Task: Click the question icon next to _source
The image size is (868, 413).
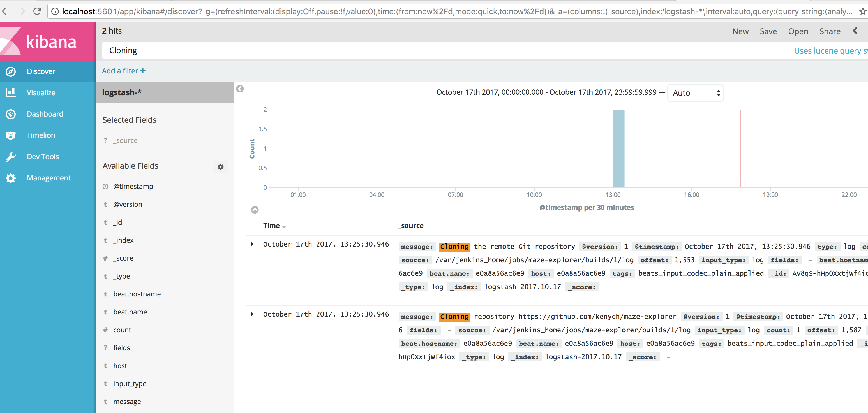Action: [x=105, y=140]
